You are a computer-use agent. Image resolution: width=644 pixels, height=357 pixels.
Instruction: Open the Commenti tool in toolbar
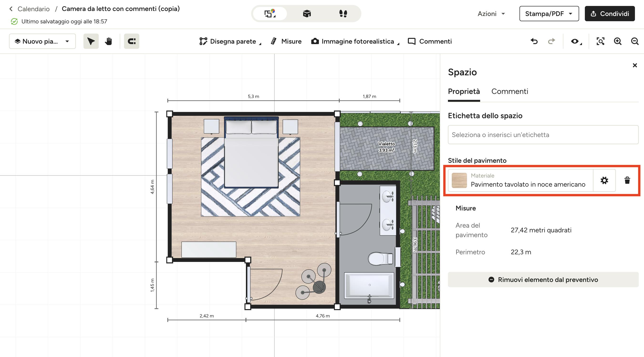tap(430, 41)
